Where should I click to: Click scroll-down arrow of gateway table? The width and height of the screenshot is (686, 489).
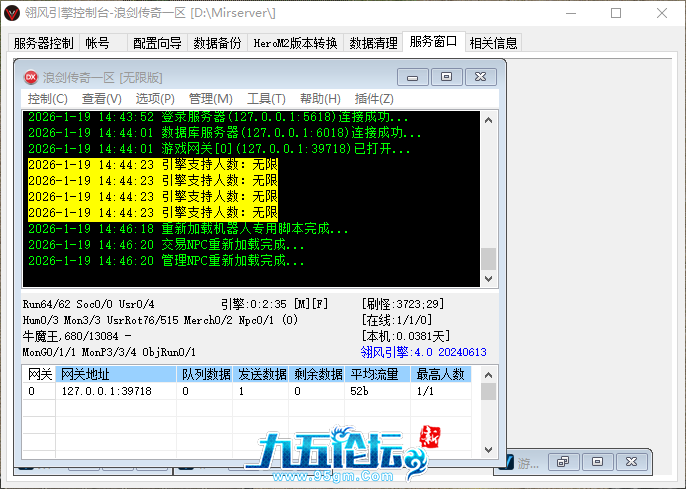tap(489, 450)
